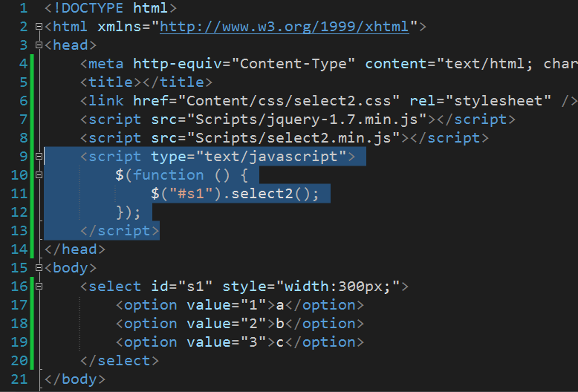Click the option with value "3"

pos(240,342)
